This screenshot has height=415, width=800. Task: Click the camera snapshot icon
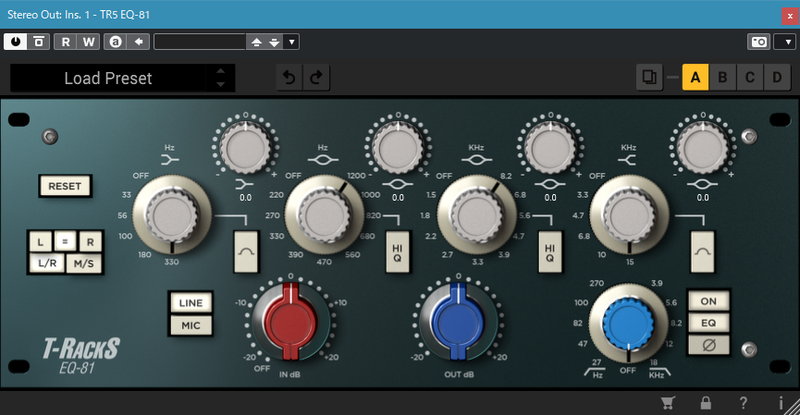point(759,42)
